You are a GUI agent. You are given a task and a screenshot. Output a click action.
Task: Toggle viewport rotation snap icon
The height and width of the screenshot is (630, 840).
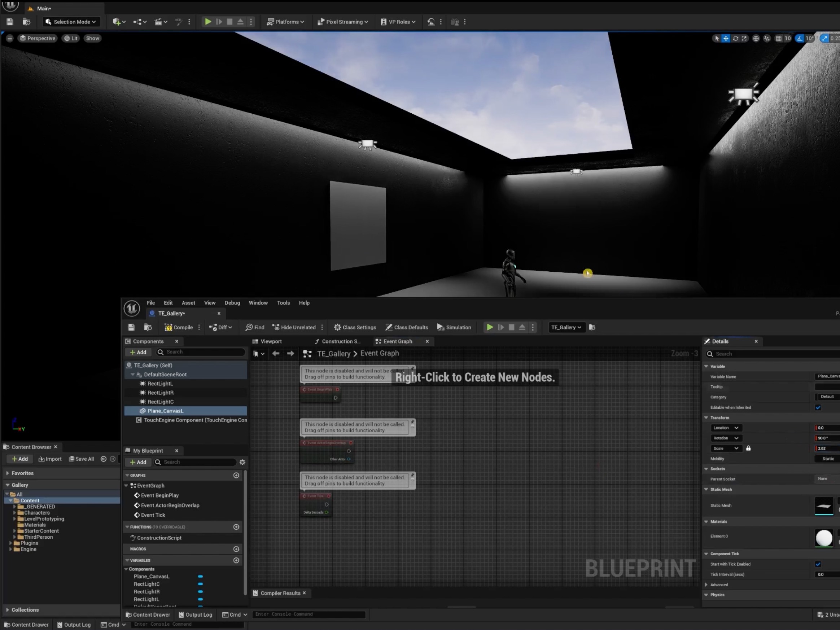point(800,38)
